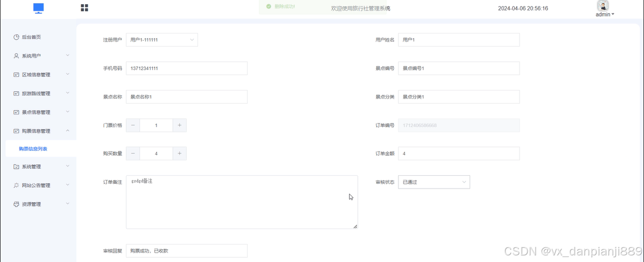Click the 资源管理 printer icon
Screen dimensions: 644x262
[x=17, y=204]
